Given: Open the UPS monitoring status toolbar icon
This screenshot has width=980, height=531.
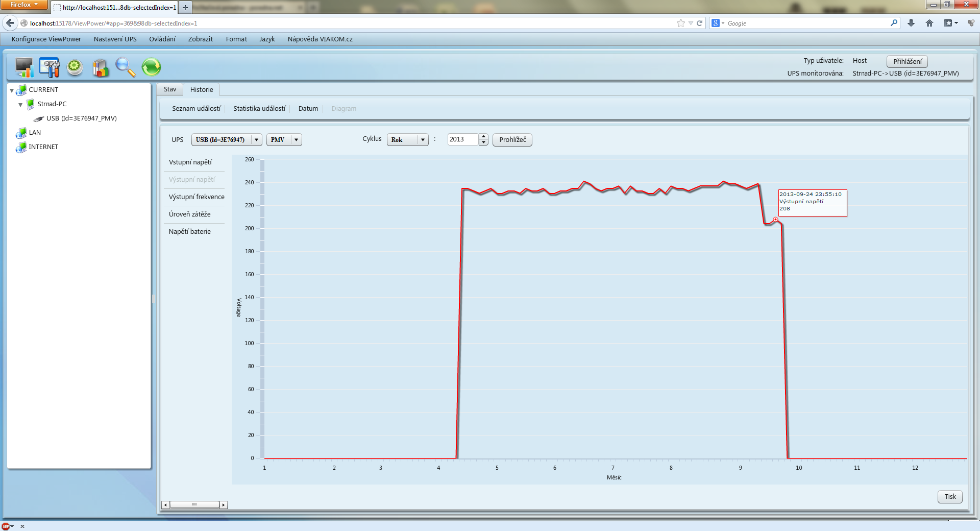Looking at the screenshot, I should tap(24, 67).
